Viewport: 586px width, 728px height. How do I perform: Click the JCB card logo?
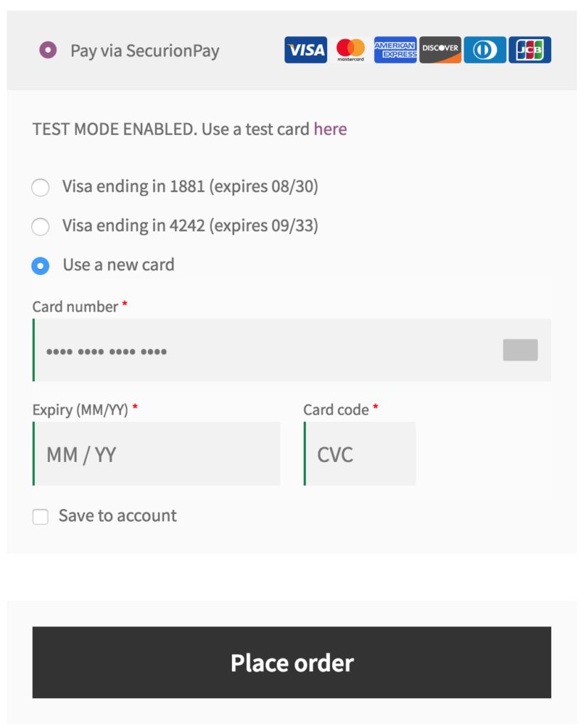pyautogui.click(x=530, y=50)
